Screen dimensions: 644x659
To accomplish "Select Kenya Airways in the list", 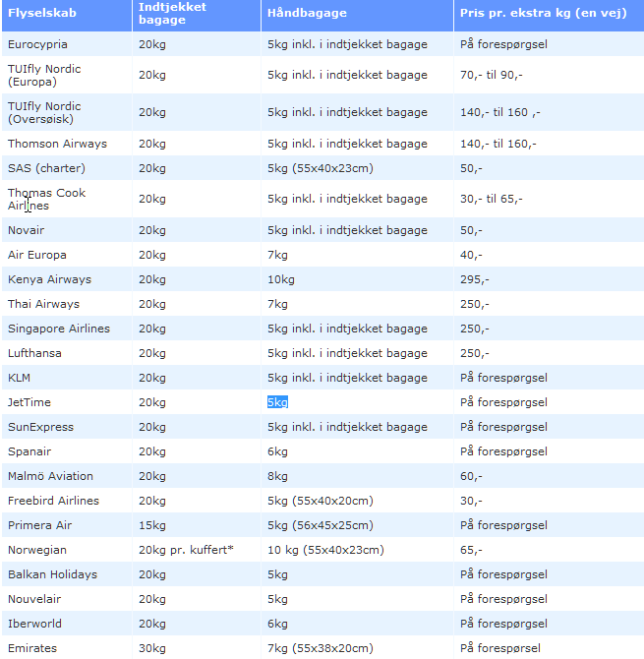I will [x=49, y=279].
